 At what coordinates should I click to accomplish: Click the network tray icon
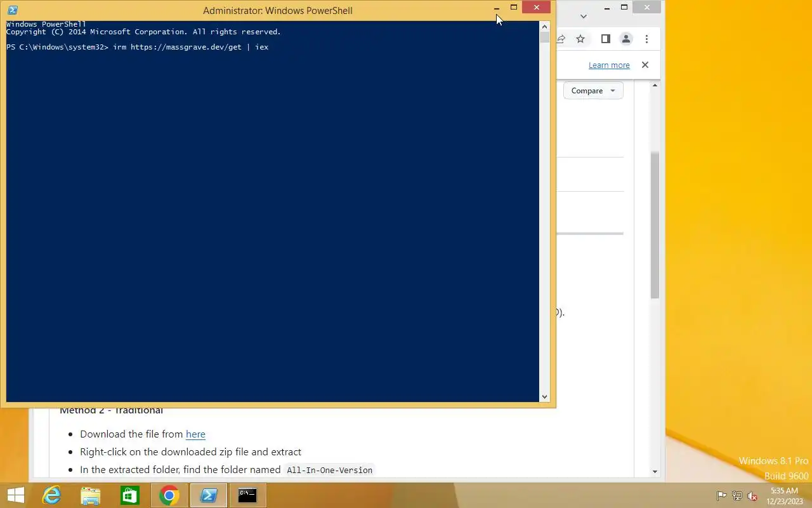[x=737, y=496]
